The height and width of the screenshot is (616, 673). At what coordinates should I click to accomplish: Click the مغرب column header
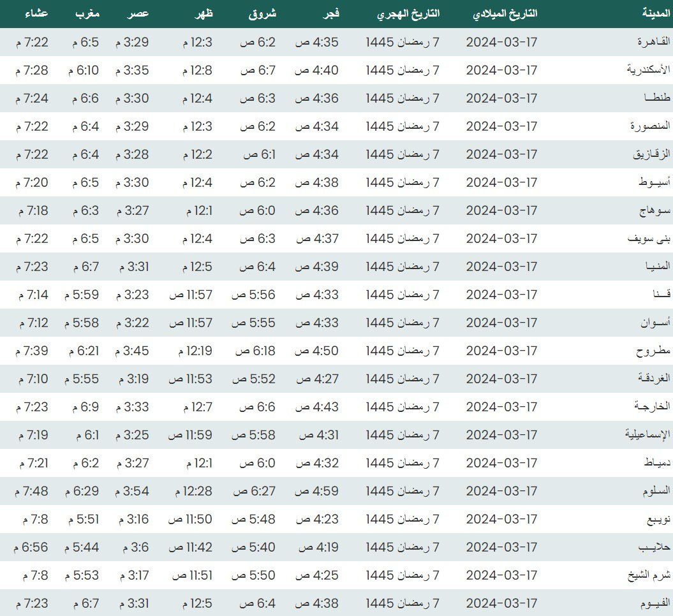87,14
